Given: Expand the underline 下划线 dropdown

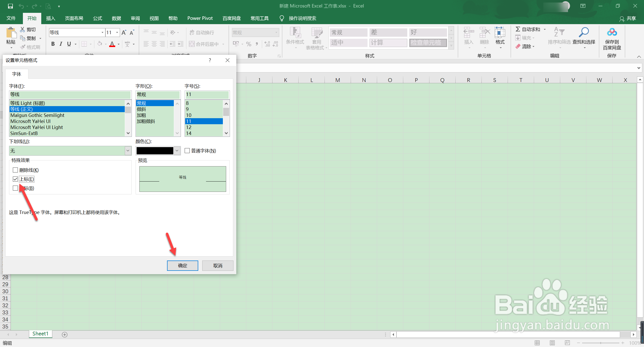Looking at the screenshot, I should point(128,151).
